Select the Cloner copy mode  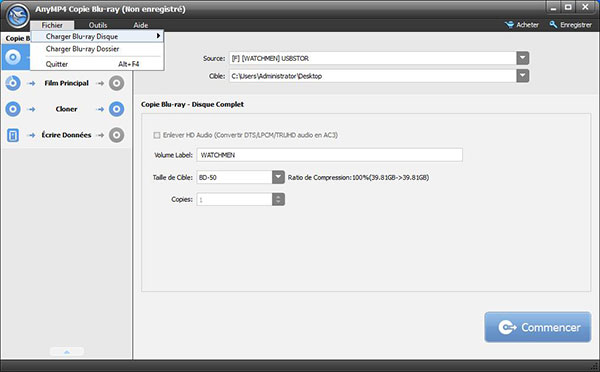[67, 109]
